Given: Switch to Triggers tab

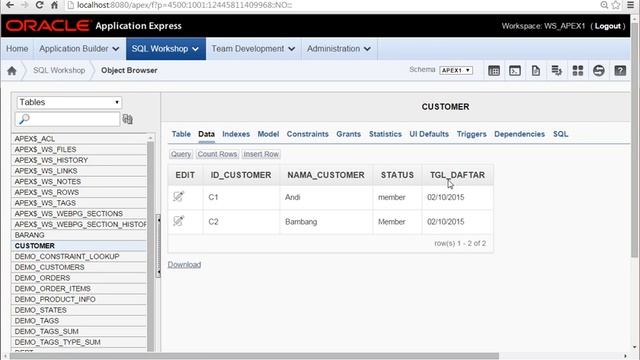Looking at the screenshot, I should pyautogui.click(x=471, y=134).
